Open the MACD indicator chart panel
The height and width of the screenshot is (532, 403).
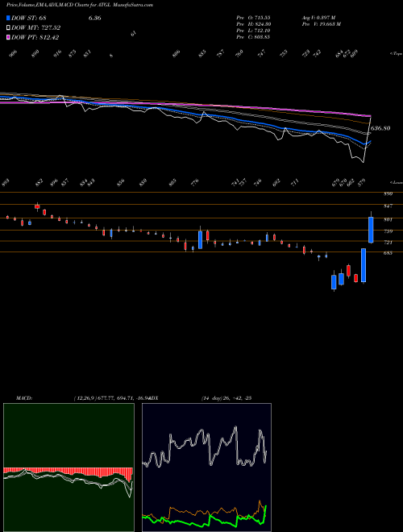(x=69, y=468)
